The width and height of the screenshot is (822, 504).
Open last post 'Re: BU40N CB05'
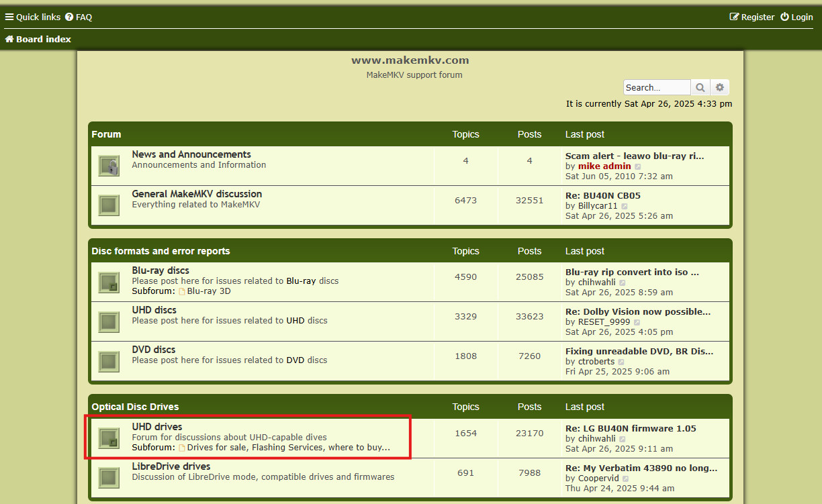(602, 195)
